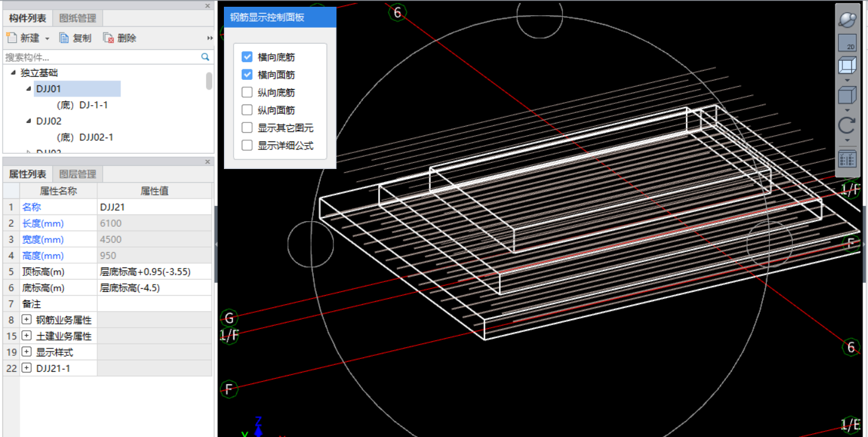Click the 属性名称 column header
The width and height of the screenshot is (868, 437).
click(58, 191)
